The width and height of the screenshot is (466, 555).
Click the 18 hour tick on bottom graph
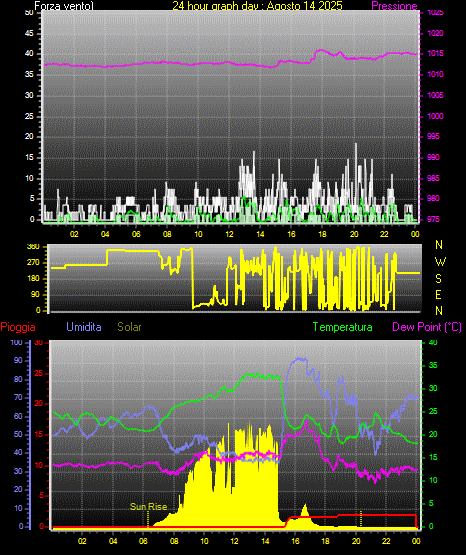click(x=325, y=541)
